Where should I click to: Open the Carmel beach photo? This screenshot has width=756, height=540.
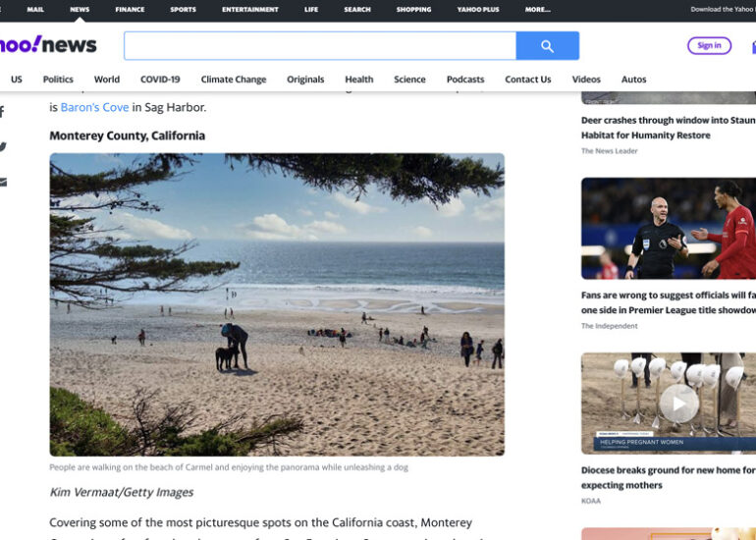coord(277,304)
